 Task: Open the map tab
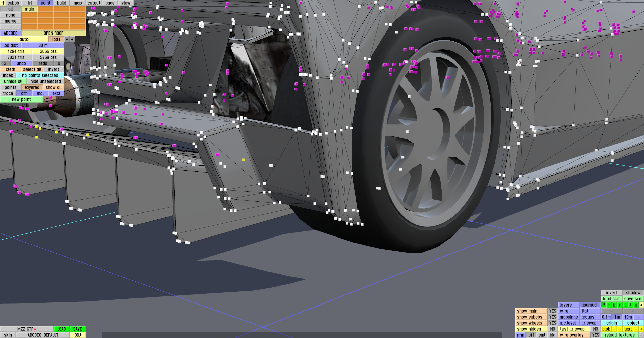78,3
